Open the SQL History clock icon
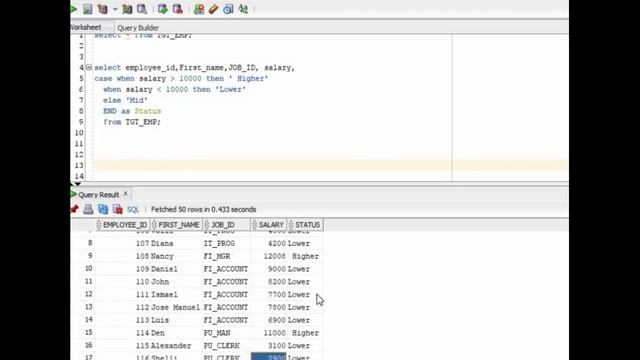The height and width of the screenshot is (360, 640). tap(228, 9)
